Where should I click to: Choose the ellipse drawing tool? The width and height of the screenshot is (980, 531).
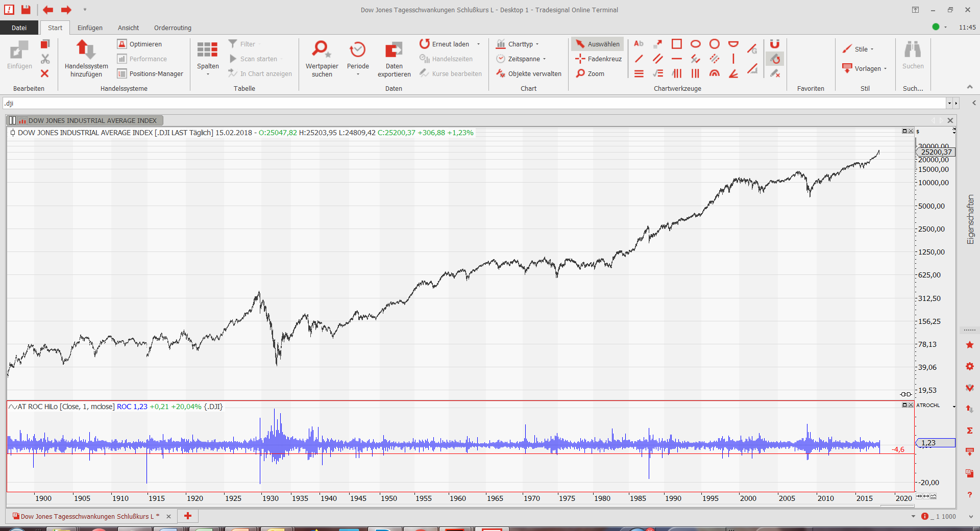click(696, 44)
